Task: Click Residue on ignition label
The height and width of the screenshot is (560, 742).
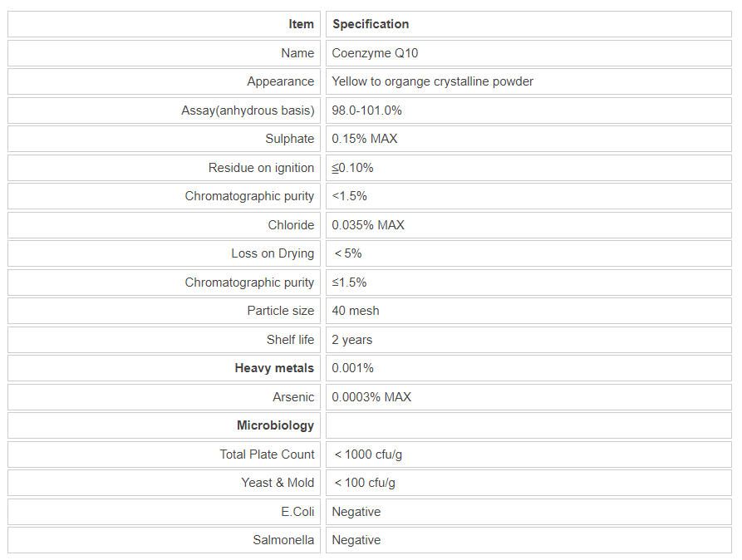Action: click(x=261, y=168)
